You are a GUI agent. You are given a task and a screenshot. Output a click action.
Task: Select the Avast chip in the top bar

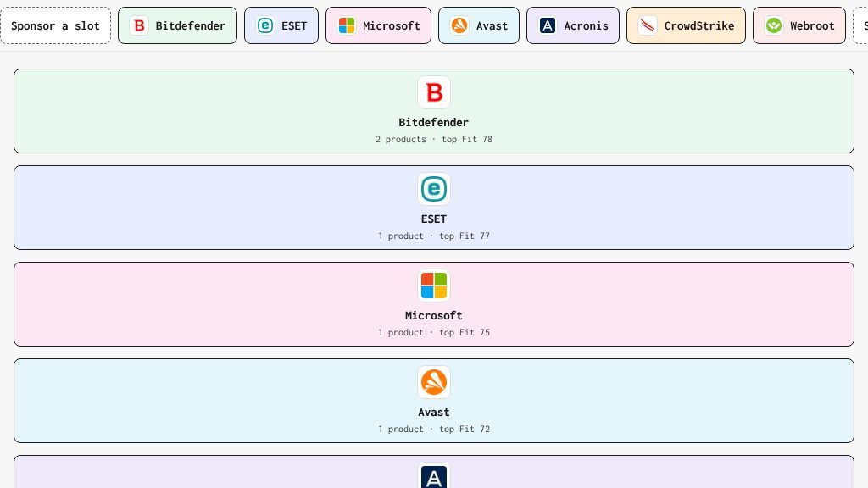click(x=479, y=25)
